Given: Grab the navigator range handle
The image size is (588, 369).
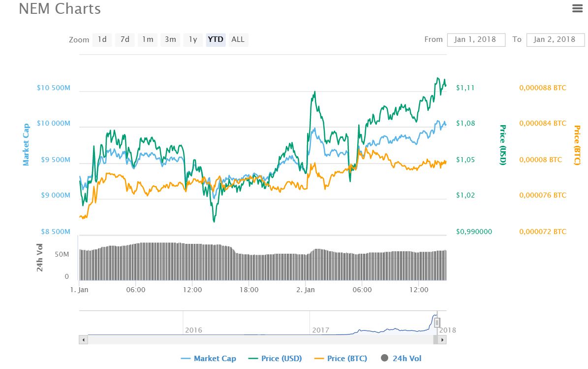Looking at the screenshot, I should [437, 323].
